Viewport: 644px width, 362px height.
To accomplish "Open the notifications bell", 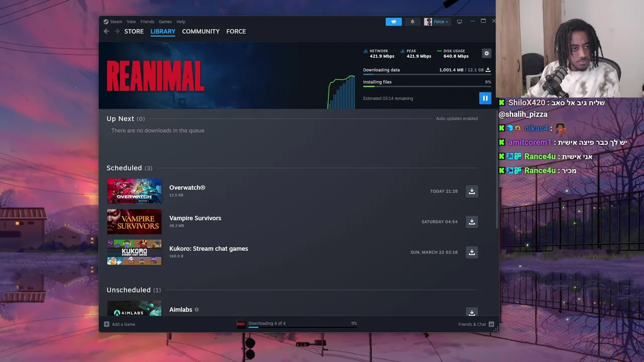I will click(413, 22).
